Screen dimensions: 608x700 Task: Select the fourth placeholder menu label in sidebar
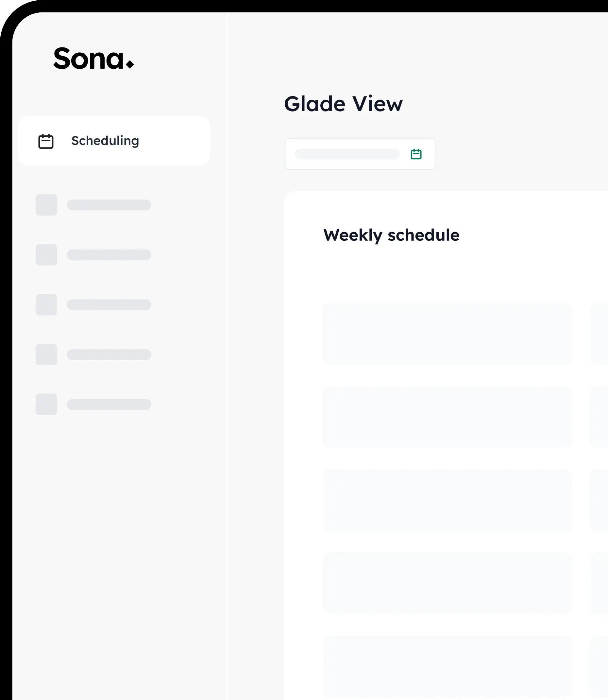click(x=109, y=354)
